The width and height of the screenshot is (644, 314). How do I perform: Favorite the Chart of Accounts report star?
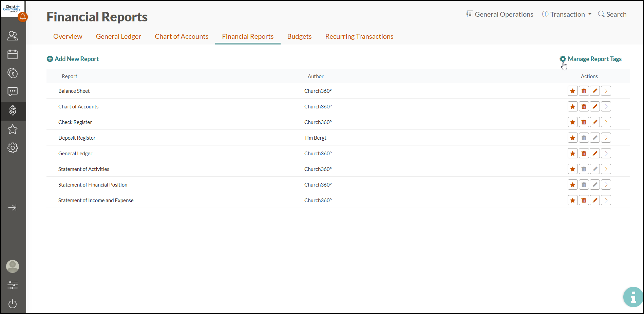573,107
